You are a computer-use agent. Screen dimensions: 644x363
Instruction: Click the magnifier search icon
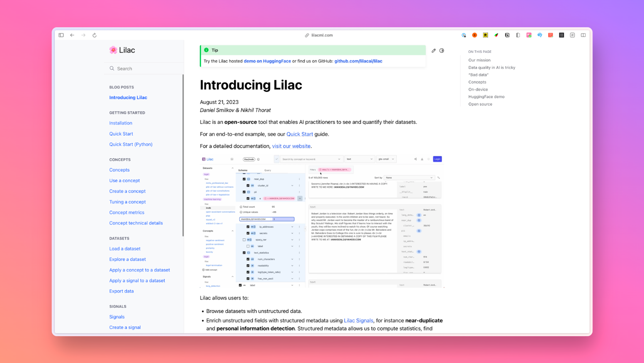point(112,68)
